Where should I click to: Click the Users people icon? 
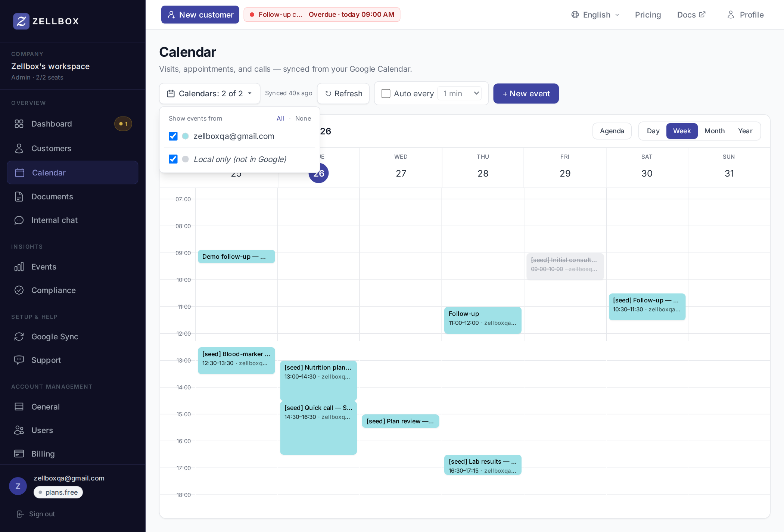(x=19, y=430)
